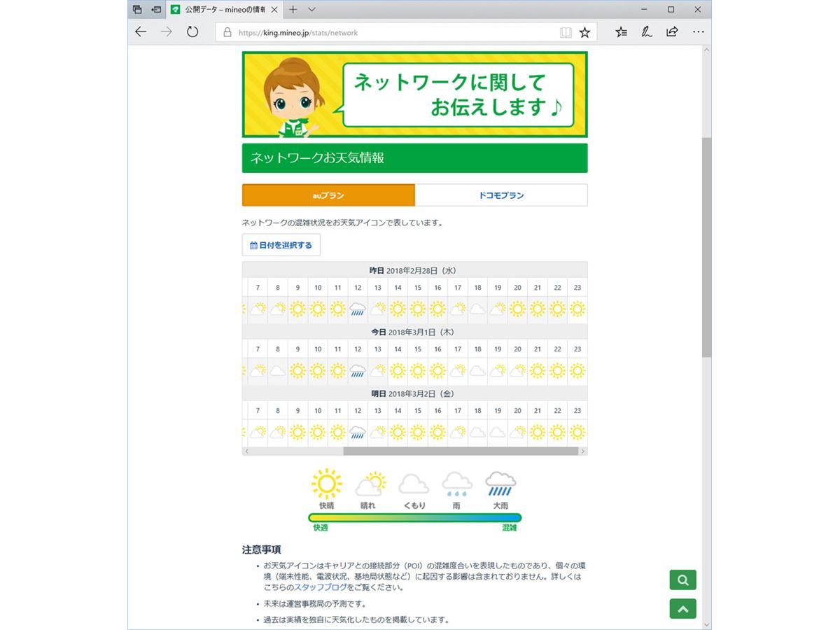The height and width of the screenshot is (630, 840).
Task: Open the favorites hub icon
Action: [621, 32]
